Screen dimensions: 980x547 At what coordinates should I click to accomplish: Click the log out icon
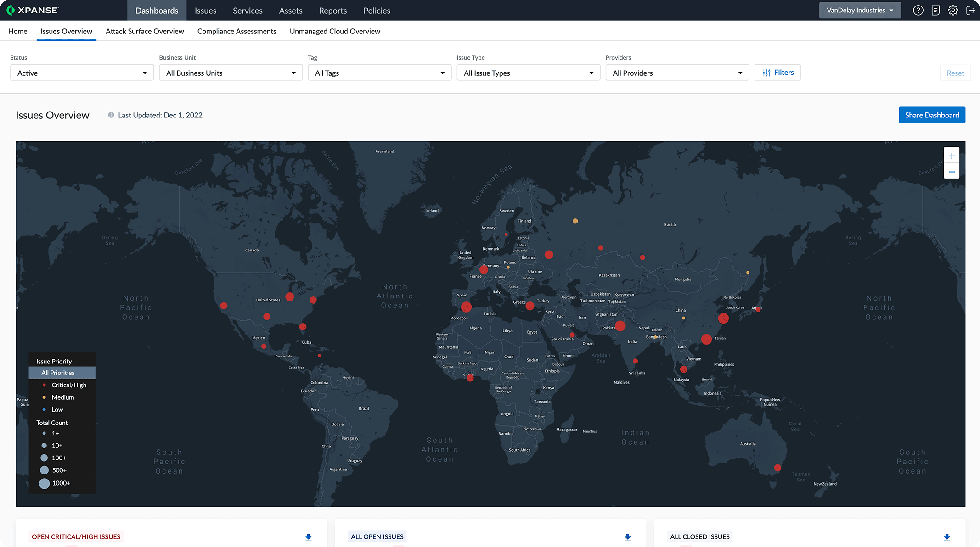[x=970, y=10]
